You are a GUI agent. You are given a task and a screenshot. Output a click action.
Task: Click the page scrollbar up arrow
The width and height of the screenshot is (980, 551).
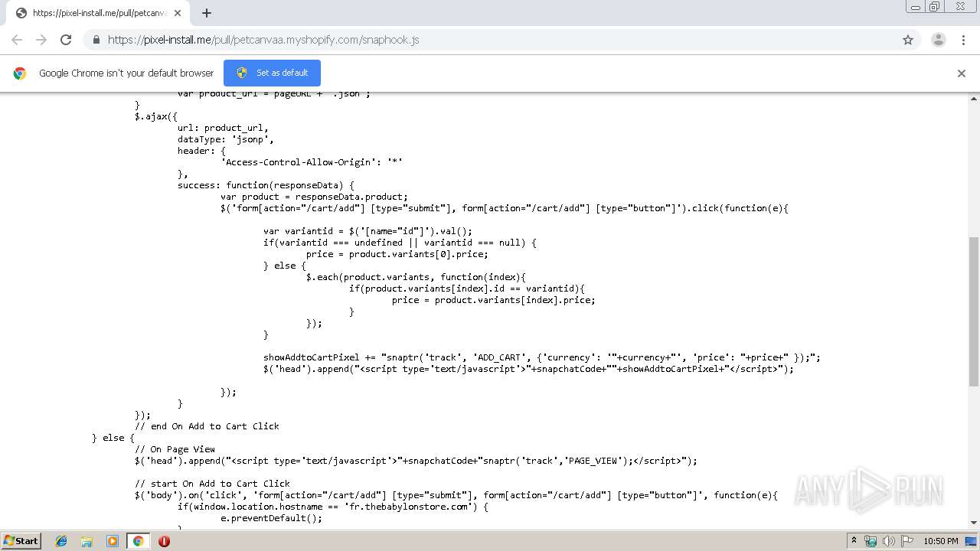[x=974, y=99]
